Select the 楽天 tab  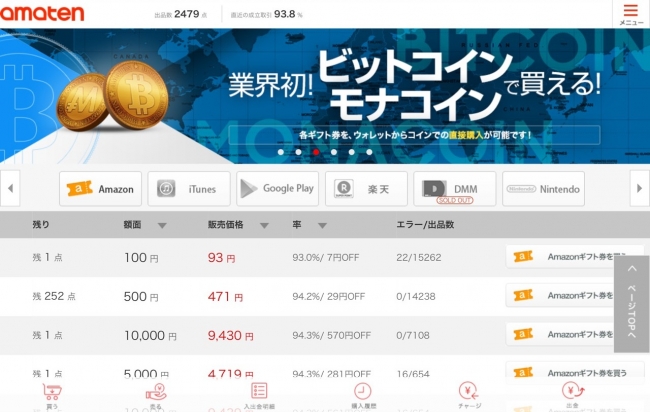coord(366,189)
